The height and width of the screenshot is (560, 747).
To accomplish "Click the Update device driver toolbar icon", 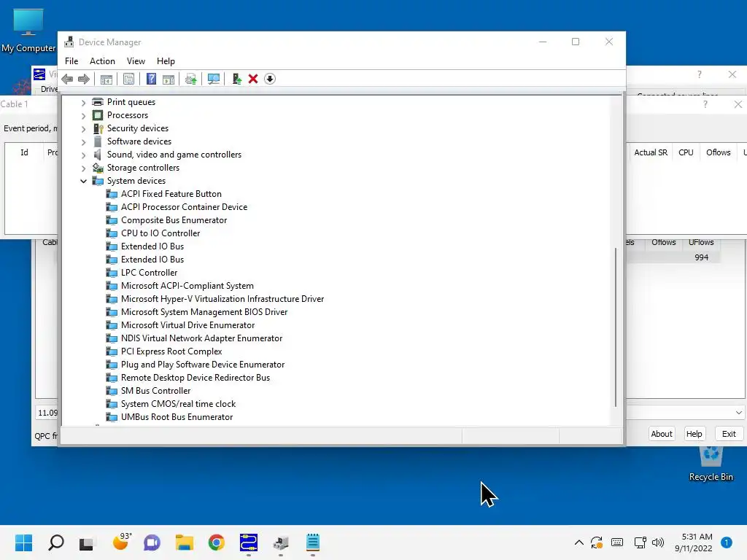I will [191, 79].
